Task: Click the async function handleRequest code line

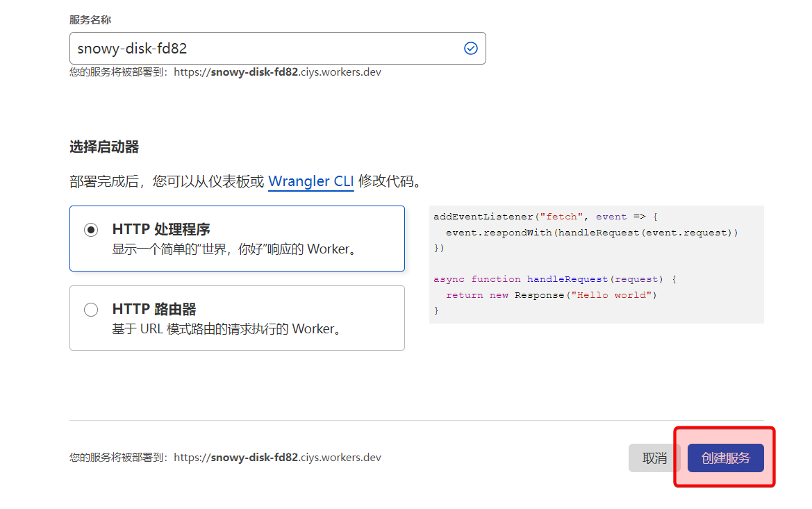Action: tap(554, 279)
